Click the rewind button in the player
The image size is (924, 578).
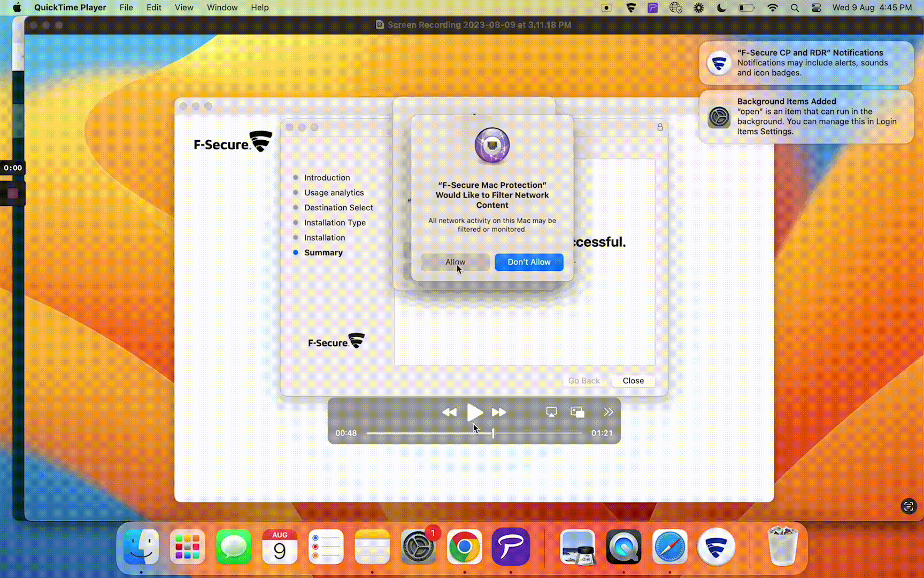click(x=449, y=412)
